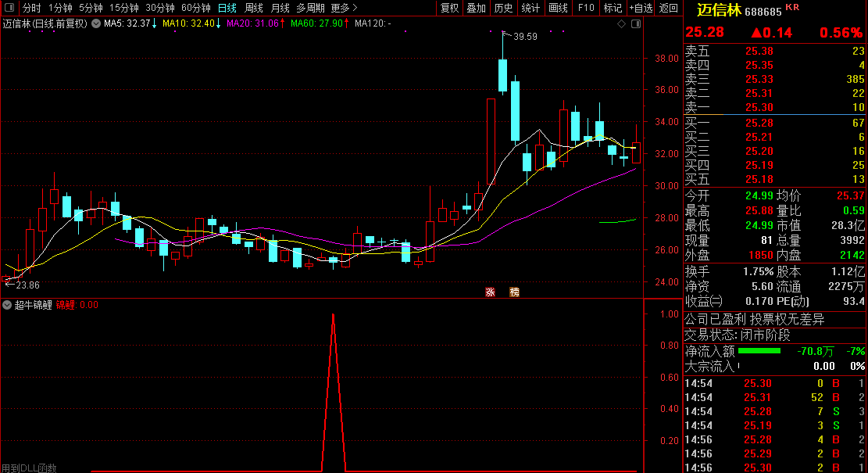Open the 更多 periods menu

click(x=344, y=8)
